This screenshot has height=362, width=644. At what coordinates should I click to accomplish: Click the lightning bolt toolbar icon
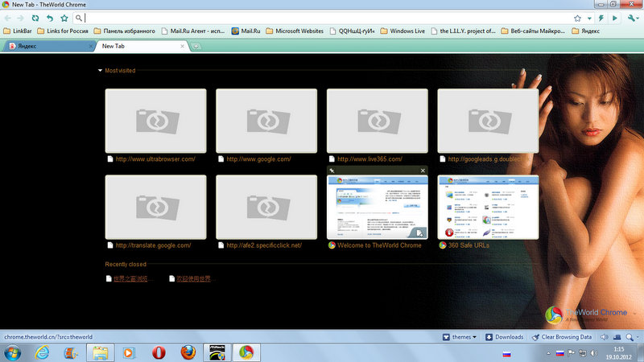click(x=601, y=18)
